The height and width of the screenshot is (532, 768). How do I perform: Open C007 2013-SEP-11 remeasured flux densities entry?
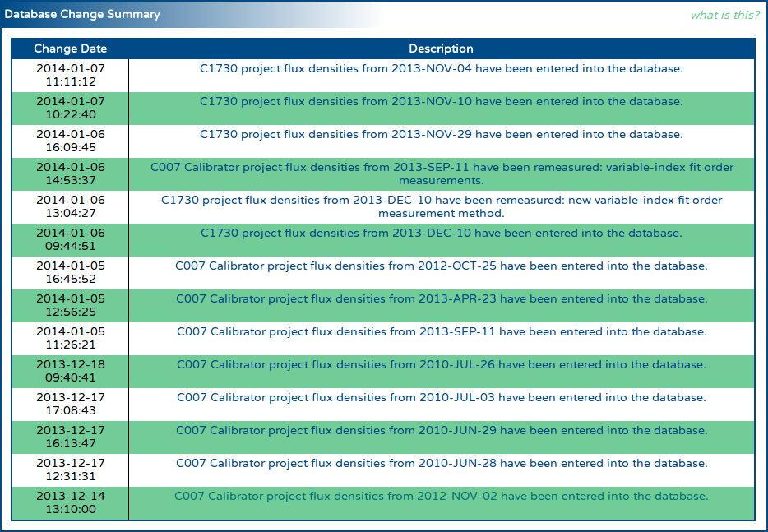pos(441,173)
